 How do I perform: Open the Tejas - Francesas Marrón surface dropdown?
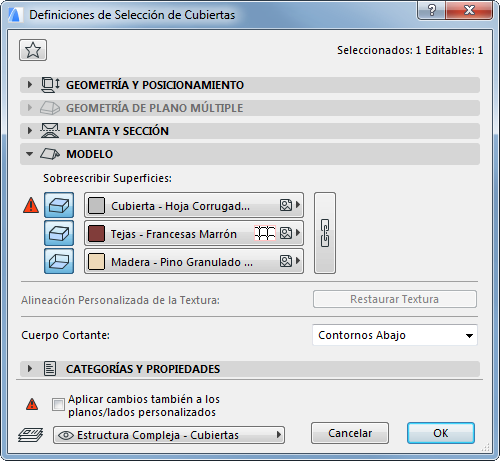point(194,233)
